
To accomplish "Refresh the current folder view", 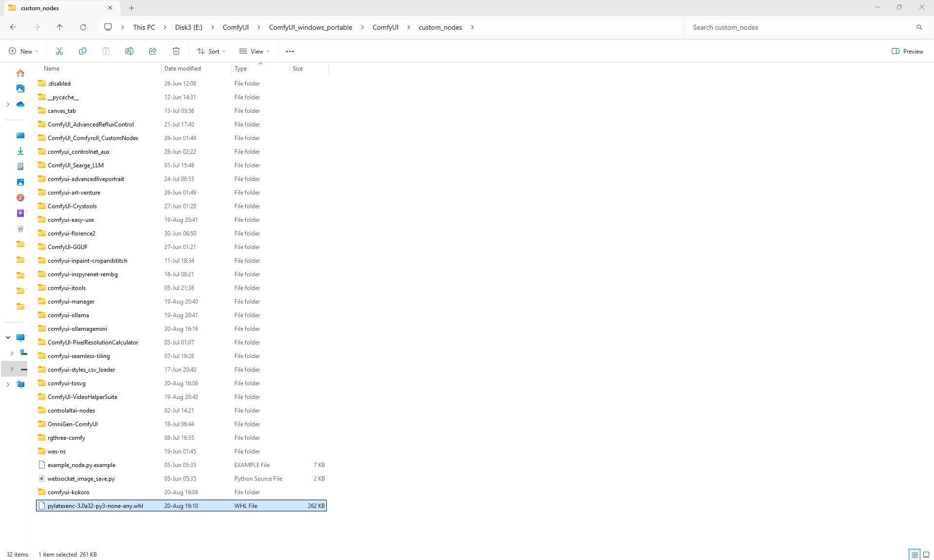I will click(83, 27).
